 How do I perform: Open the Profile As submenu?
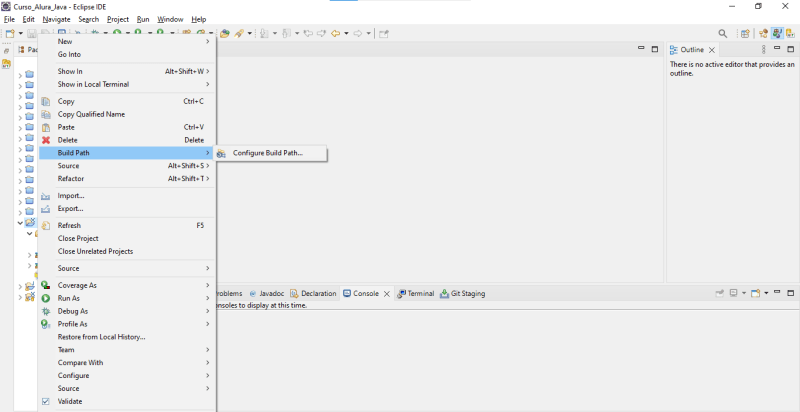pos(128,324)
